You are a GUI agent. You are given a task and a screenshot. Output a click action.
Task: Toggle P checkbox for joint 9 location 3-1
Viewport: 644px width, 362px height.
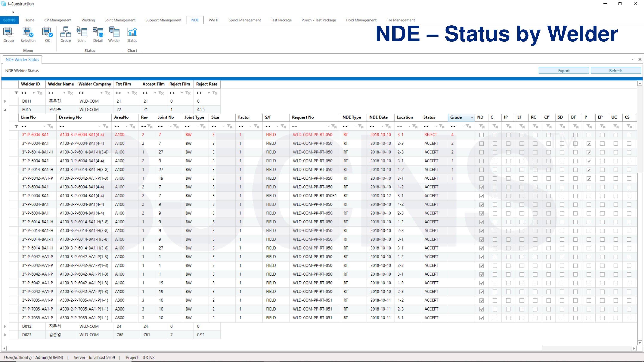(x=589, y=161)
